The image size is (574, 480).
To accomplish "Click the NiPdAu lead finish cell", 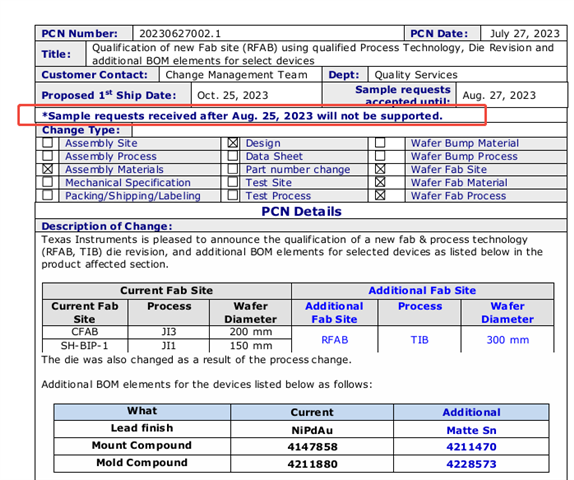I will point(312,430).
